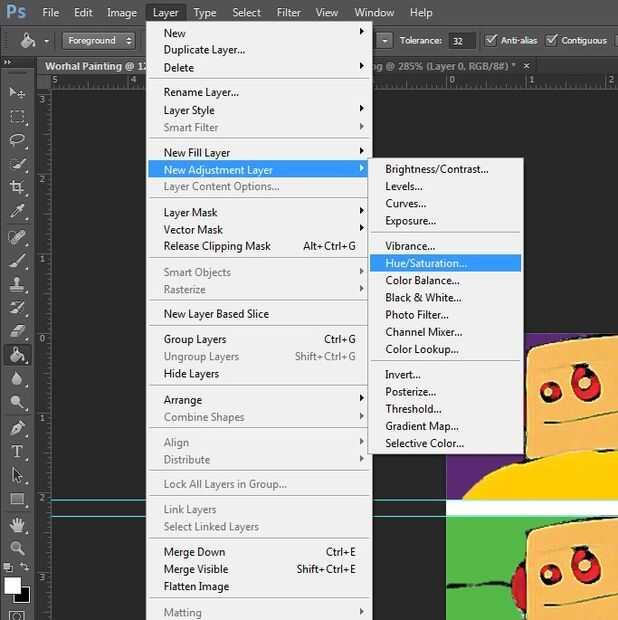Expand the New submenu
The height and width of the screenshot is (620, 618).
click(260, 33)
